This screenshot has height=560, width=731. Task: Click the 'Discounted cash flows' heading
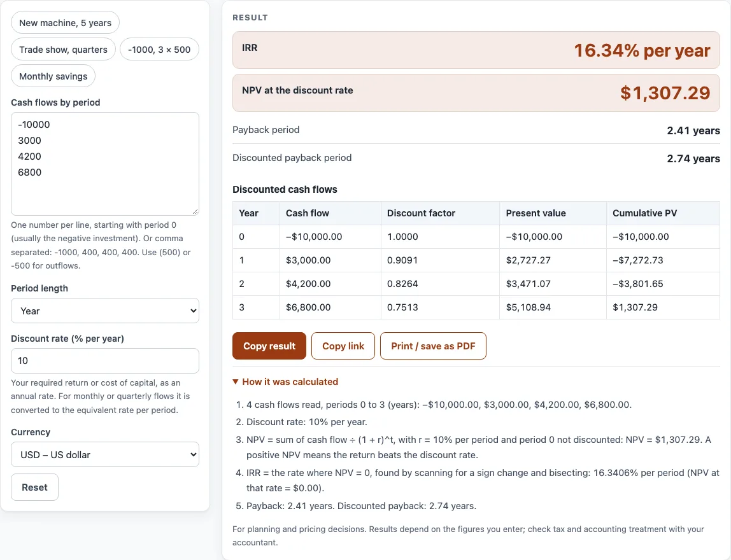coord(285,189)
